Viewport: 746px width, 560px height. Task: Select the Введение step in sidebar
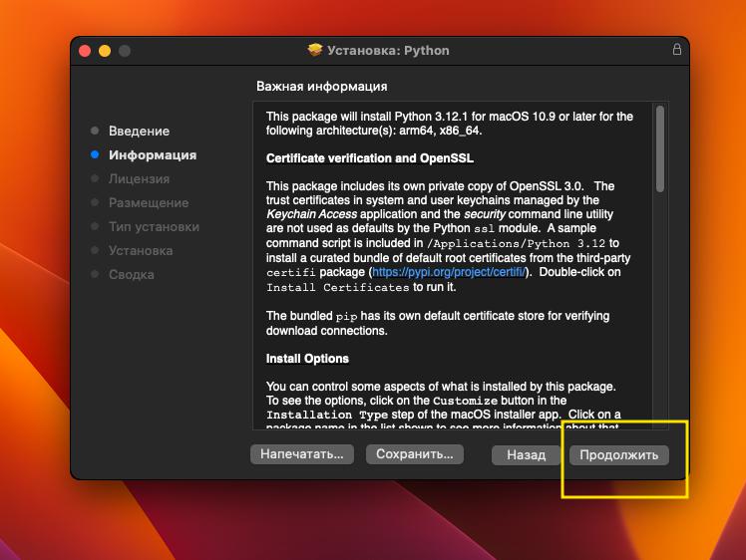click(139, 132)
